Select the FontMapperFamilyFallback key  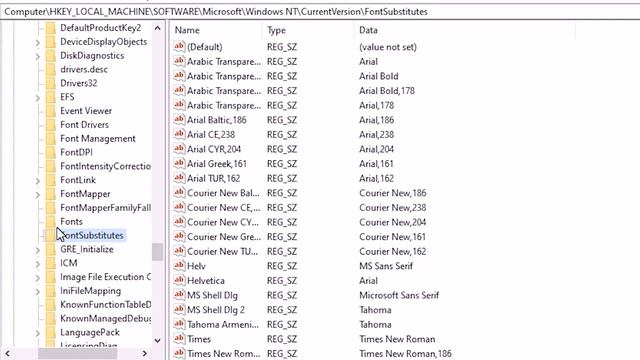[x=105, y=208]
